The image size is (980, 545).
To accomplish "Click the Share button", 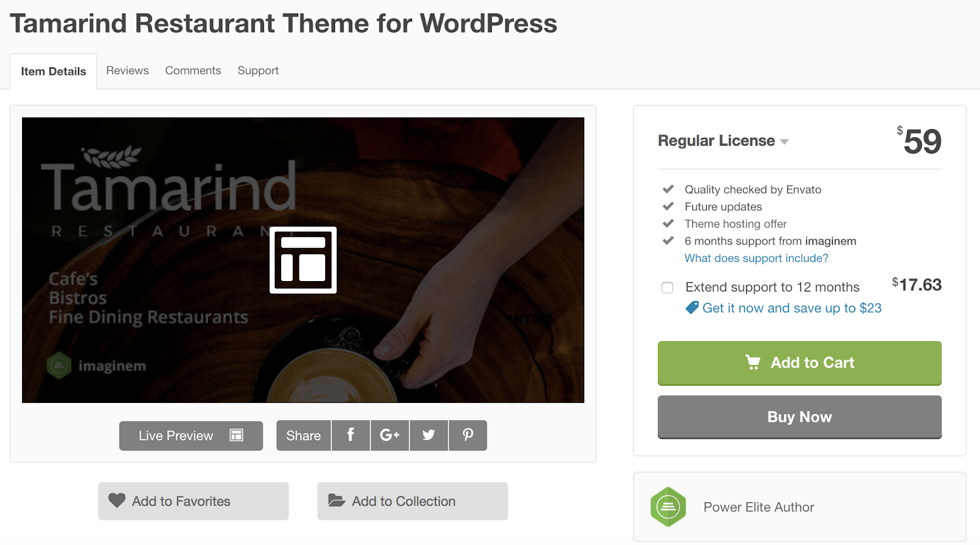I will tap(303, 435).
